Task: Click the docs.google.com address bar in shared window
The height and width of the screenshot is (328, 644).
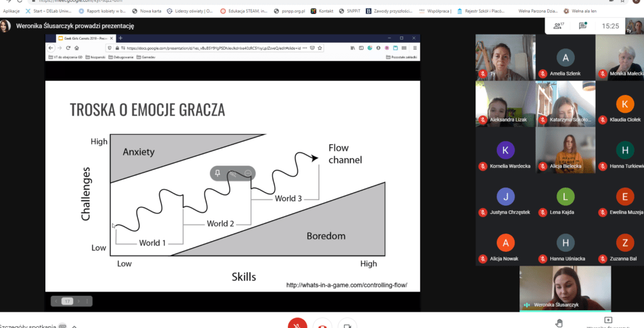Action: point(215,48)
